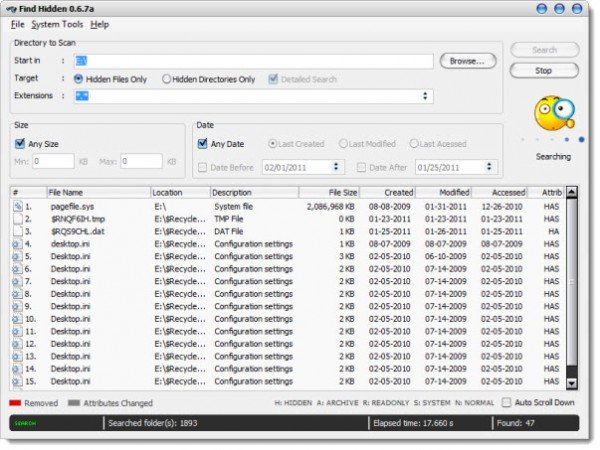Sort by the Accessed column header

tap(499, 192)
